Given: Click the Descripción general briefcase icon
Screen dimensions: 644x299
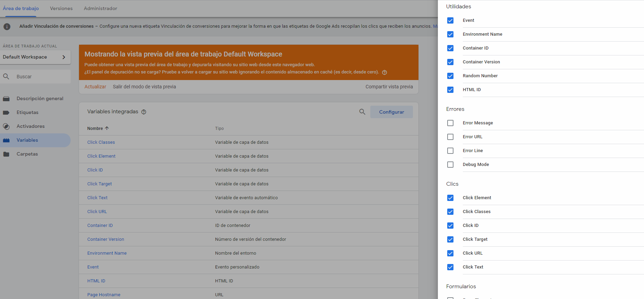Looking at the screenshot, I should point(6,99).
